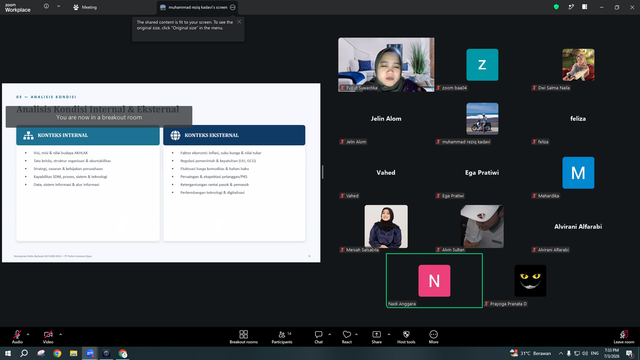
Task: Open the Windows Start menu
Action: 8,353
